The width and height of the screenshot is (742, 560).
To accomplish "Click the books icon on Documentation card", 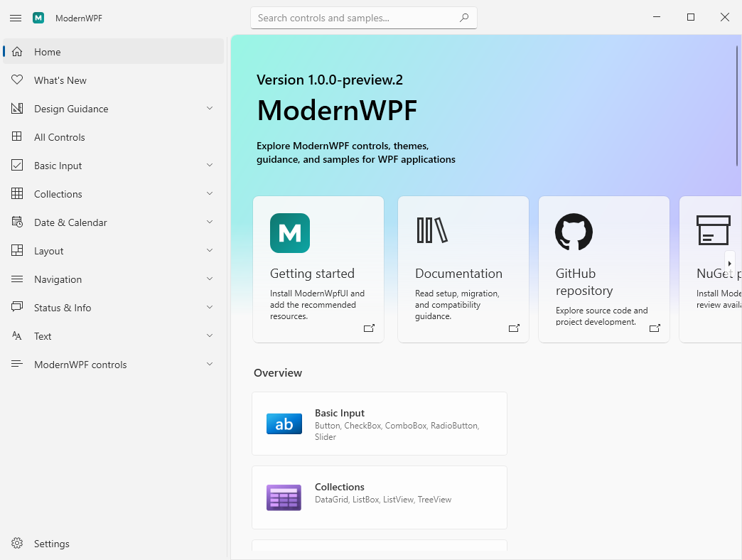I will tap(432, 230).
